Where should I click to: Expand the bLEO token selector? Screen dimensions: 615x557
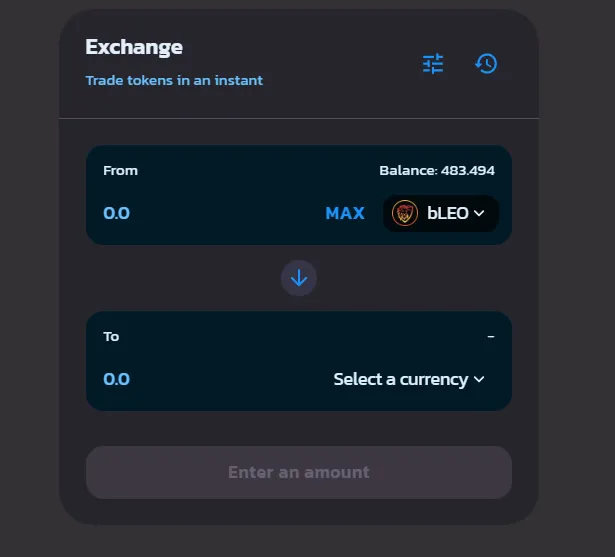441,213
